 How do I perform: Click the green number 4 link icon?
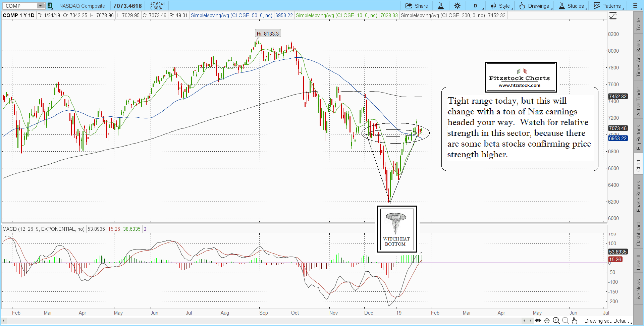point(50,6)
